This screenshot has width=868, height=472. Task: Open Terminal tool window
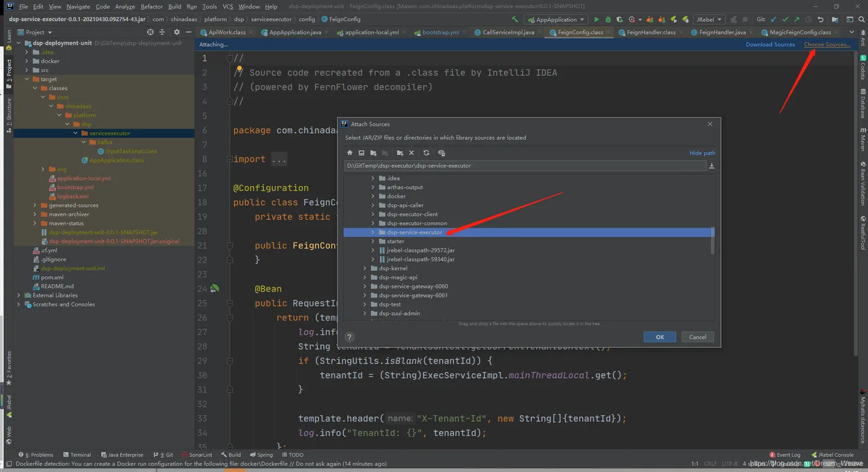[x=77, y=455]
